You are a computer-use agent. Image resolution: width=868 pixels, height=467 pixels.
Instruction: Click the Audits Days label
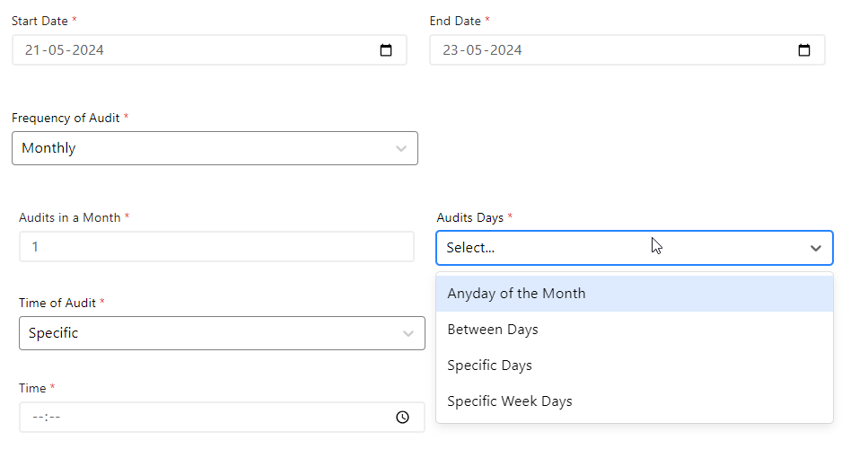click(470, 217)
